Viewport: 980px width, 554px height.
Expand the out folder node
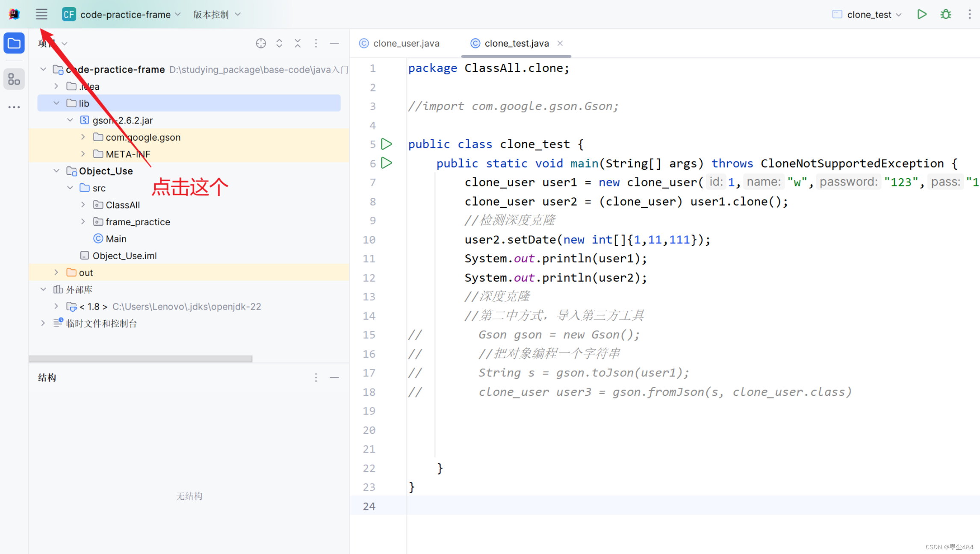tap(56, 272)
